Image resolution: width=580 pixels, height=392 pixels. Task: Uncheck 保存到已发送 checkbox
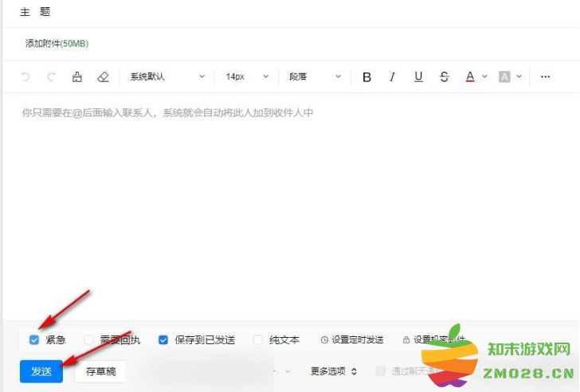coord(163,339)
